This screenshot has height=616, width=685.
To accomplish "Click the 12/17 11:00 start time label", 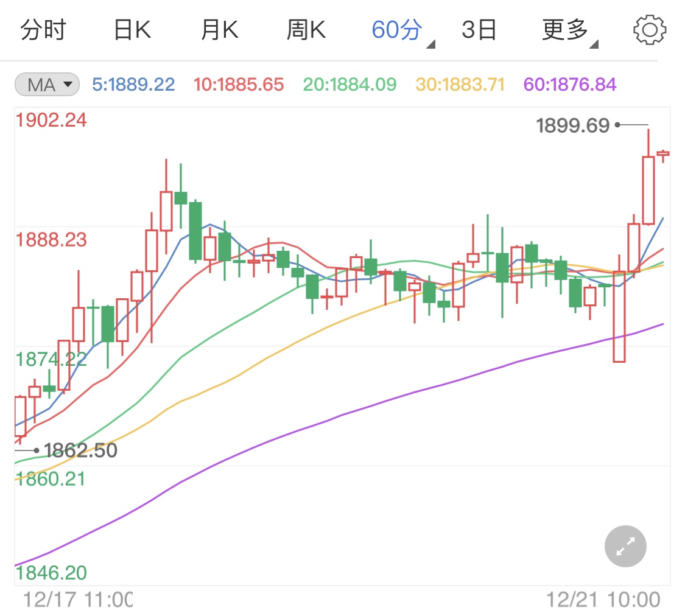I will (78, 600).
